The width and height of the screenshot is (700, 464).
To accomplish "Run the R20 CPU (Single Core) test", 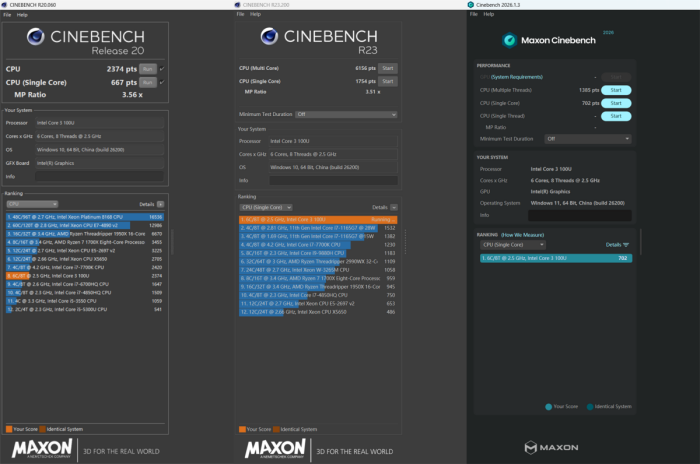I will (148, 82).
